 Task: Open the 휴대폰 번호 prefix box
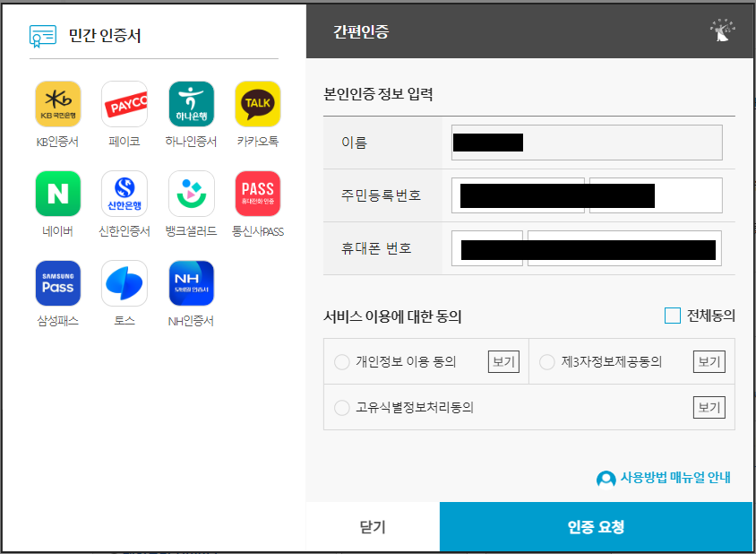487,248
